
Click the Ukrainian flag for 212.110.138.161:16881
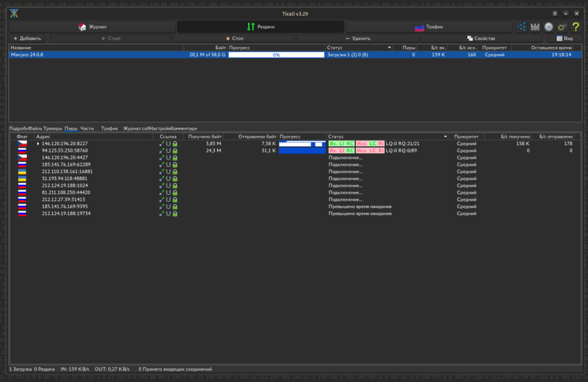pos(22,171)
